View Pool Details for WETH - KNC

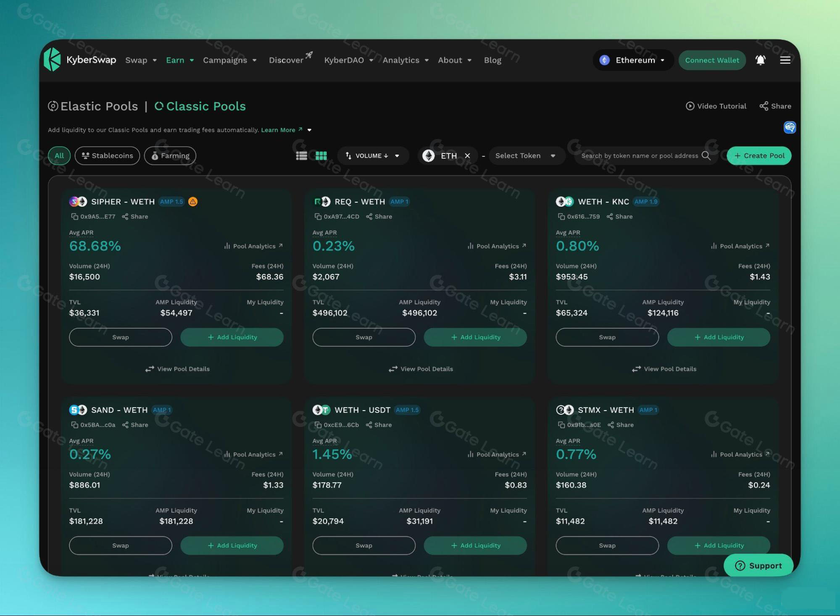664,369
